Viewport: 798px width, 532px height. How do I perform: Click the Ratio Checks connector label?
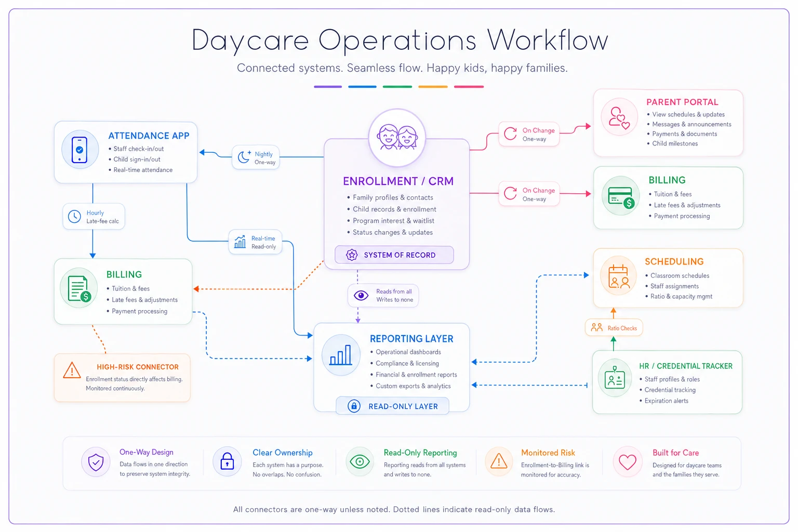click(x=614, y=328)
